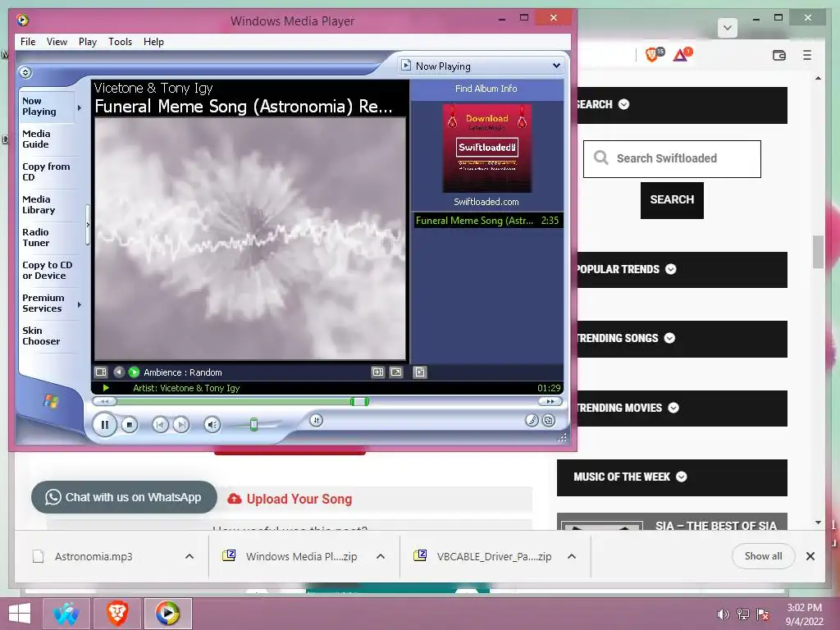Open the color chooser brush icon
The height and width of the screenshot is (630, 840).
click(x=532, y=421)
